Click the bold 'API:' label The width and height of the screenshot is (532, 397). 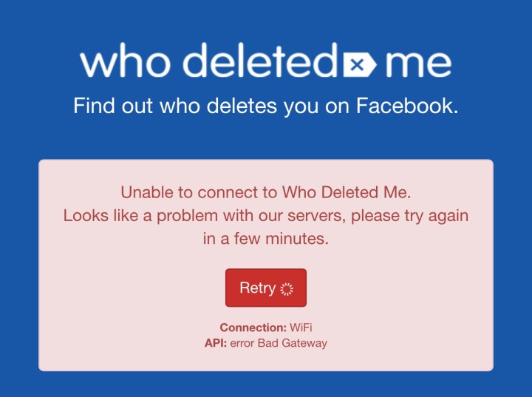[216, 343]
